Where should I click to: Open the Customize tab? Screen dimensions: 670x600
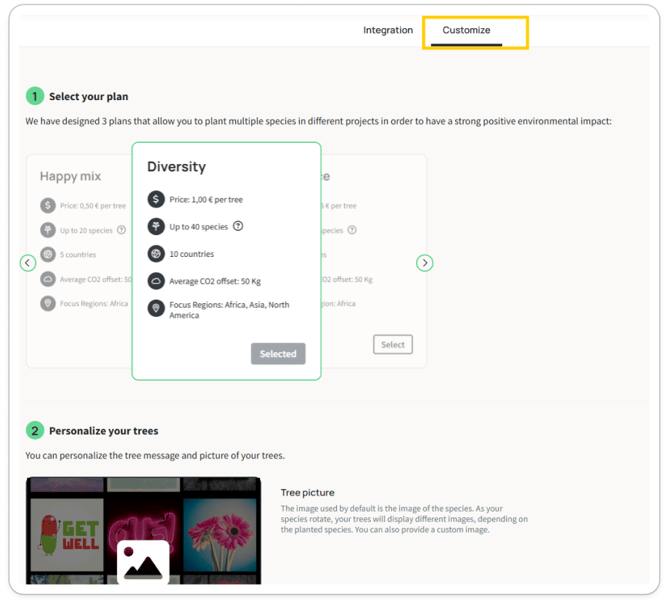tap(466, 30)
